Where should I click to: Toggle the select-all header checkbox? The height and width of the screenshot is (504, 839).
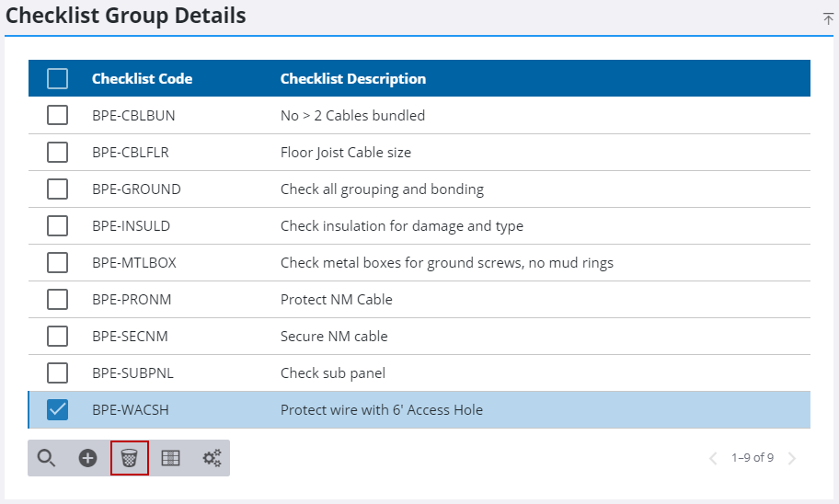57,79
